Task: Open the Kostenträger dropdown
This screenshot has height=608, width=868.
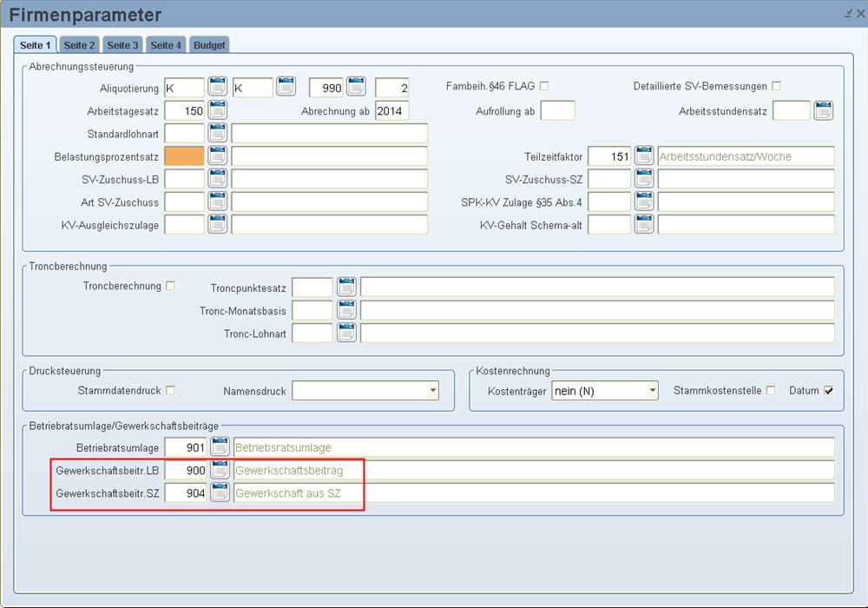Action: [652, 390]
